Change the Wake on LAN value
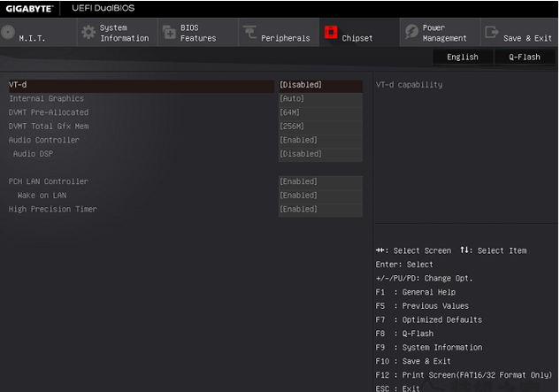The image size is (560, 392). pyautogui.click(x=321, y=196)
